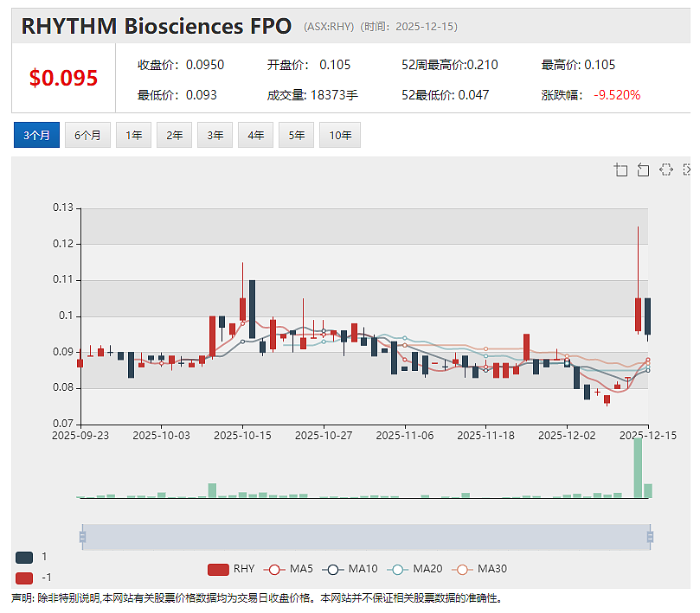This screenshot has width=700, height=613.
Task: Toggle the dark blue '1' legend piece
Action: click(24, 557)
